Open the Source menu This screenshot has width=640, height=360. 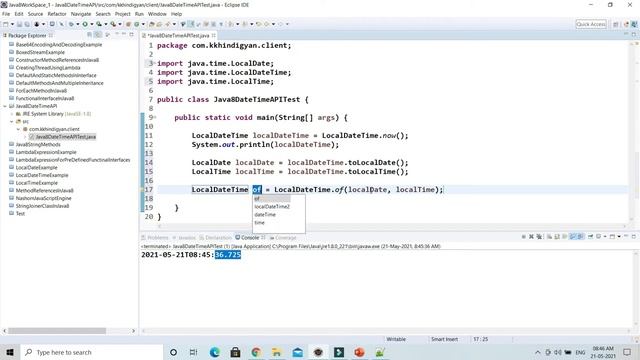point(35,14)
